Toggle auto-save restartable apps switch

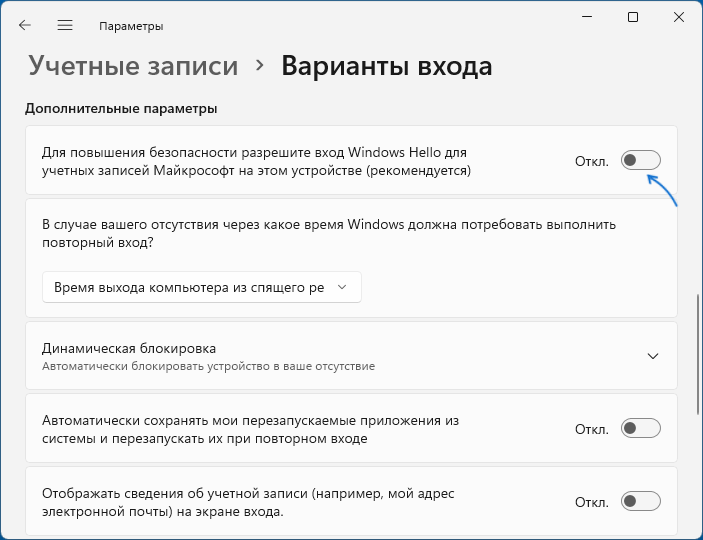pyautogui.click(x=641, y=429)
